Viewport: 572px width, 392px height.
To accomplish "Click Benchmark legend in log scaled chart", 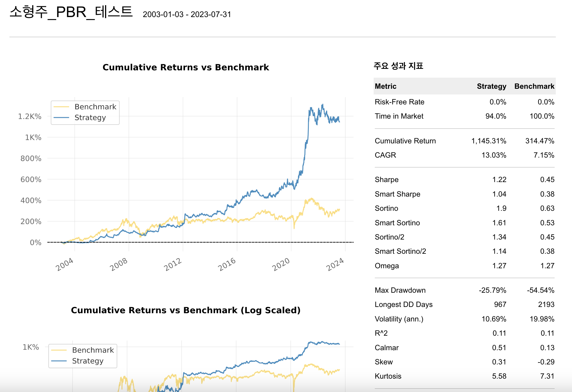I will (93, 350).
